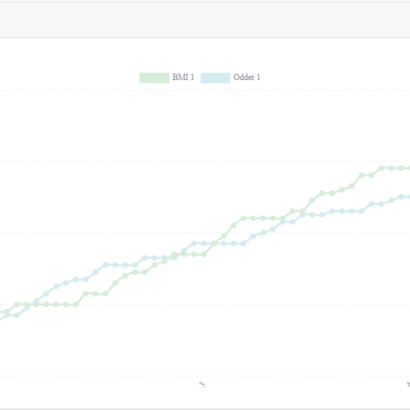Click the dotted baseline gridline at the chart bottom
Viewport: 410px width, 410px height.
(205, 376)
